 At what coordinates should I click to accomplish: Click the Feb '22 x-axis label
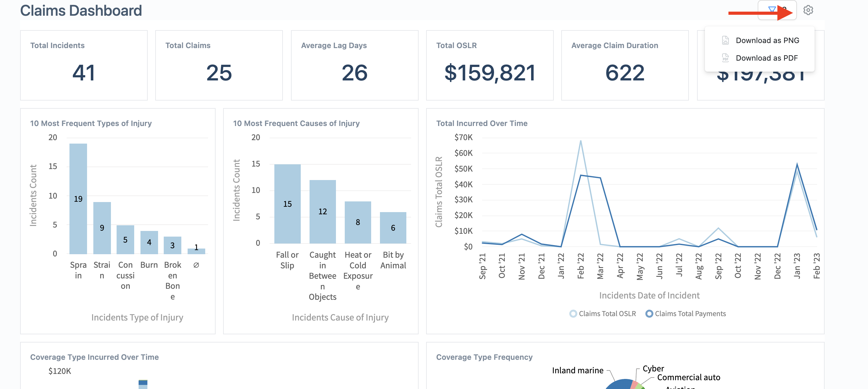point(580,266)
